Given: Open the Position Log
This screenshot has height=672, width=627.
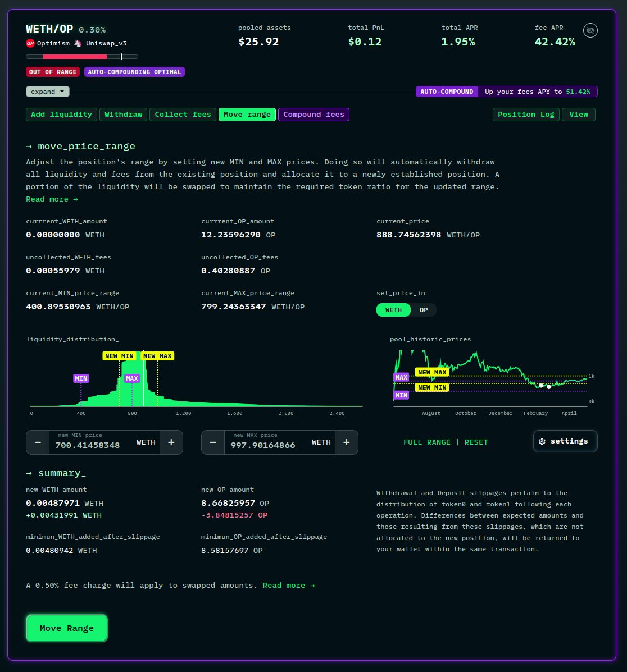Looking at the screenshot, I should click(526, 115).
